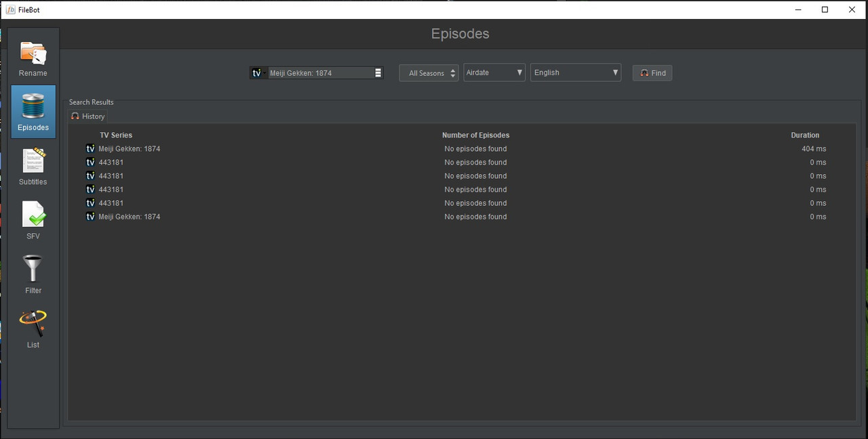Viewport: 868px width, 439px height.
Task: Select the fourth 443181 row
Action: [x=461, y=203]
